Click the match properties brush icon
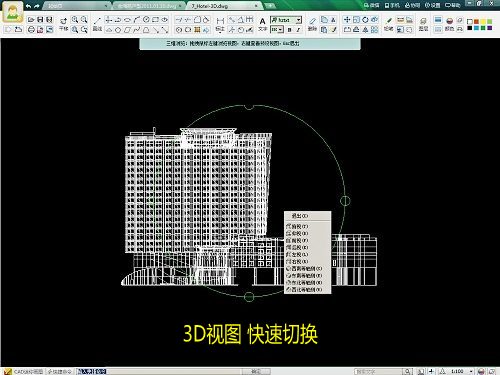Screen dimensions: 500x375 333,30
